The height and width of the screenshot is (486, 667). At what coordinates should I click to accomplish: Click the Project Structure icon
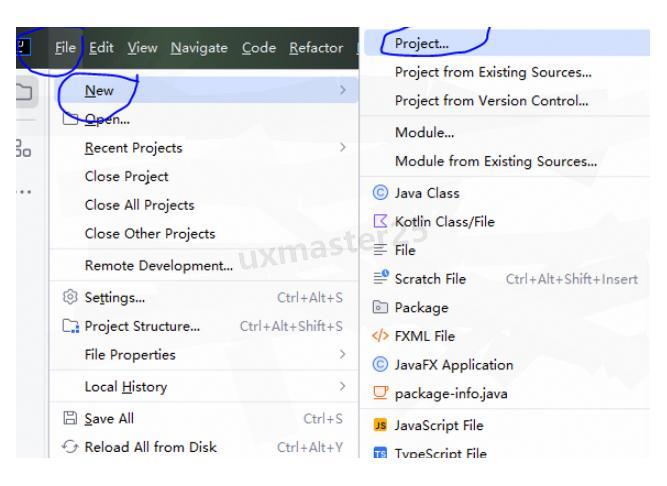69,326
